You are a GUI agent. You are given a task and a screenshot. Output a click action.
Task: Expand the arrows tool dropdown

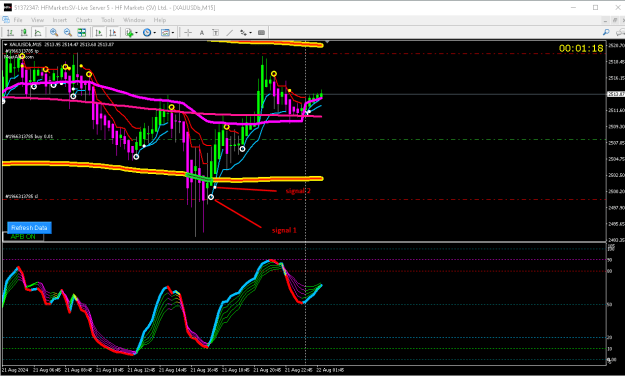click(x=251, y=33)
